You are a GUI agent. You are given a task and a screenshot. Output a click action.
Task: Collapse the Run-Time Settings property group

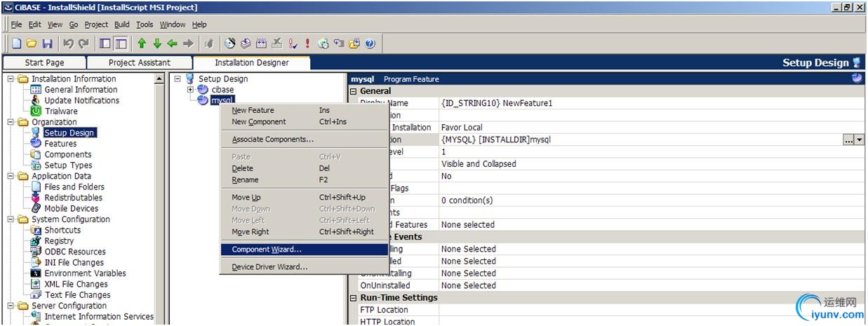click(354, 298)
